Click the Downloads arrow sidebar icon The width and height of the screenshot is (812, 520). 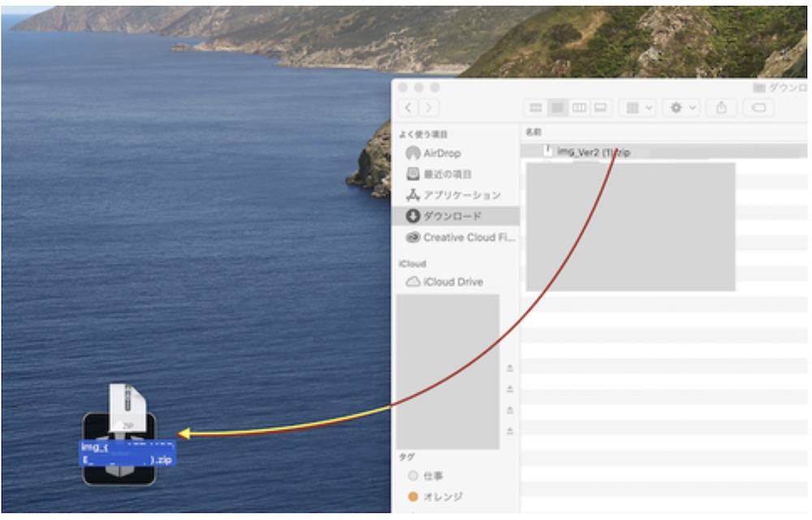[412, 216]
